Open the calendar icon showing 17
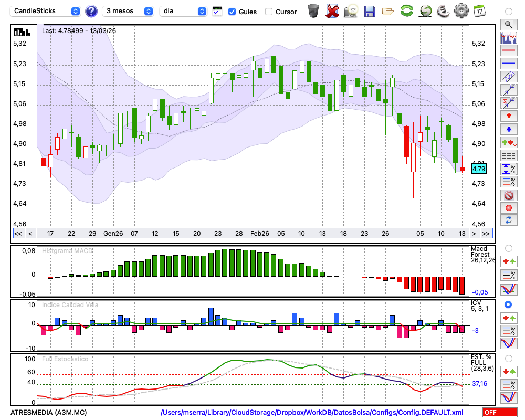The image size is (525, 420). pyautogui.click(x=480, y=11)
